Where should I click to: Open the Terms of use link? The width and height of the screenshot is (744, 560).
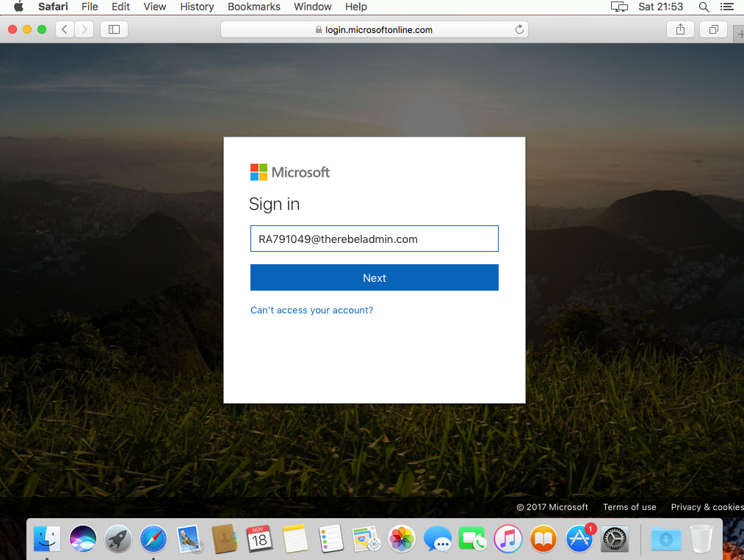(629, 507)
